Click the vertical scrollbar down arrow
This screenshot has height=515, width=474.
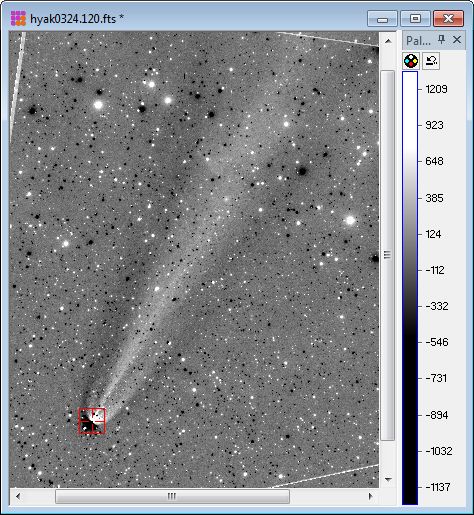[x=388, y=480]
